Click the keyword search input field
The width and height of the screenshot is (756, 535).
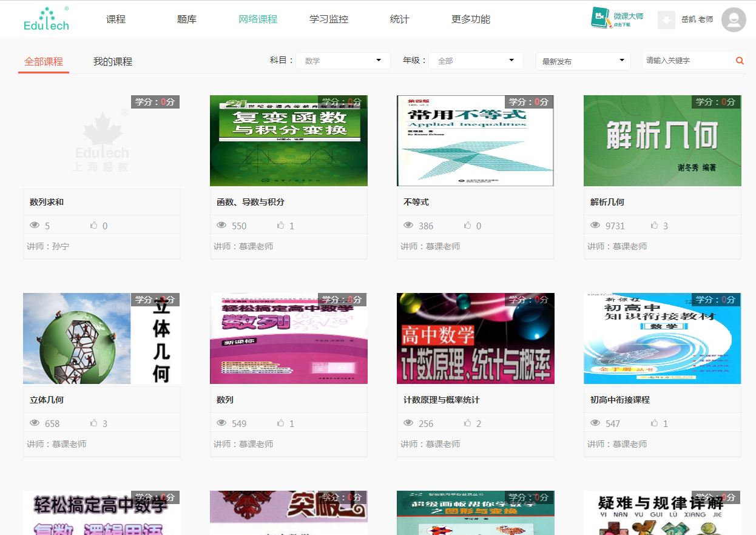[x=689, y=61]
